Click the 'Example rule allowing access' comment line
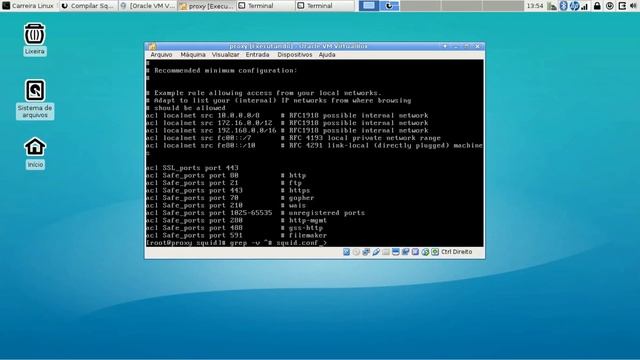This screenshot has height=360, width=640. tap(264, 93)
